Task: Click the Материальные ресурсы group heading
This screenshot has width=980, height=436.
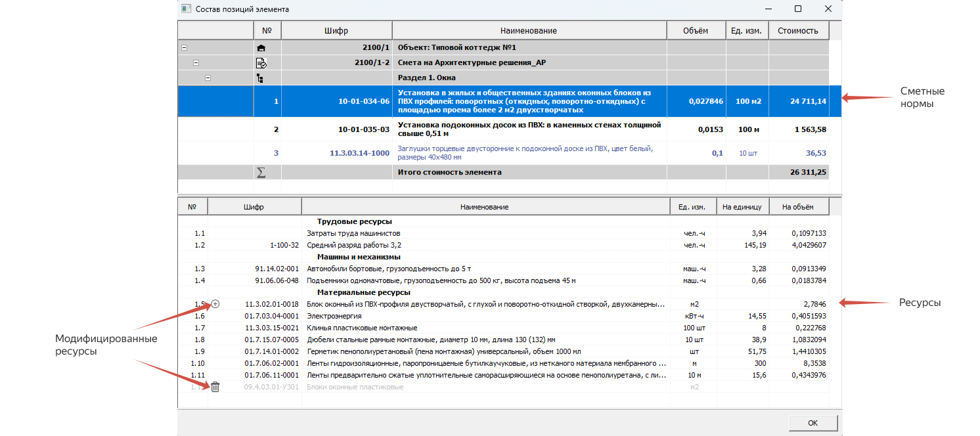Action: [364, 292]
